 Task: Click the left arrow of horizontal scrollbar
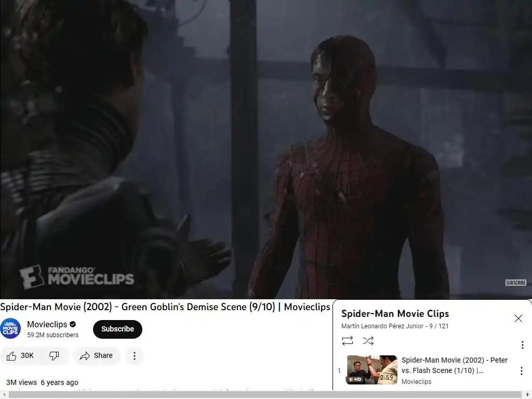click(x=4, y=395)
